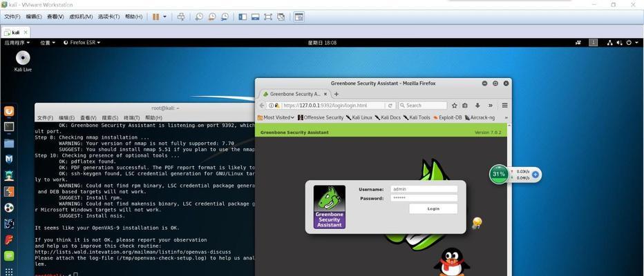Toggle the VMware library sidebar view icon

[x=243, y=17]
